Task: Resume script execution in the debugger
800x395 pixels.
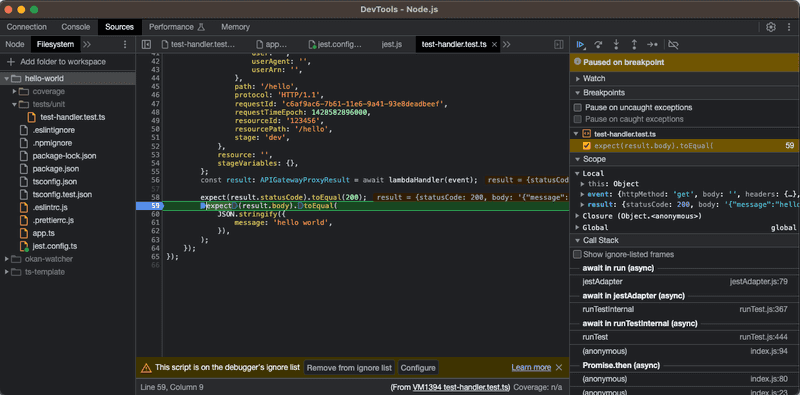Action: [x=580, y=45]
